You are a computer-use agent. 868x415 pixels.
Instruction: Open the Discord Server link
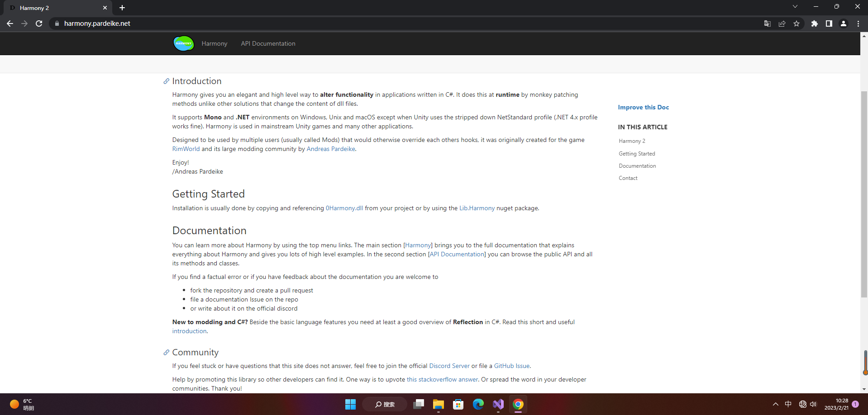point(449,366)
